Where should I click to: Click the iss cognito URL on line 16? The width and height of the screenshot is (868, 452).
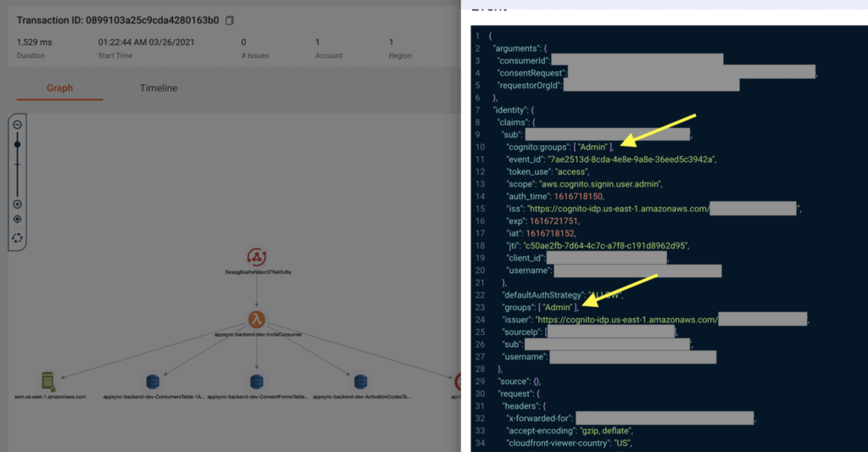click(x=617, y=209)
